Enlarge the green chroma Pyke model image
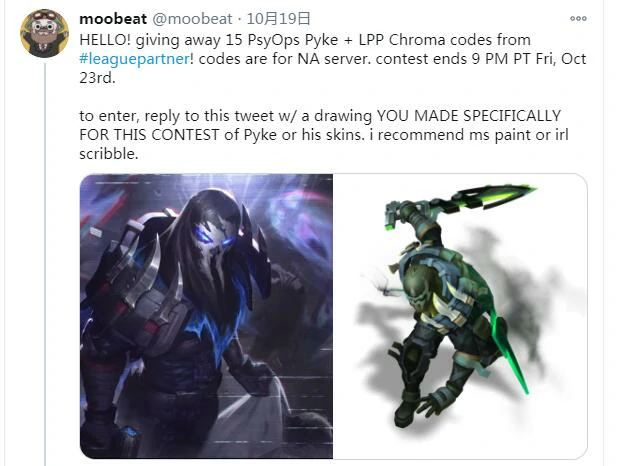This screenshot has height=466, width=618. [460, 316]
